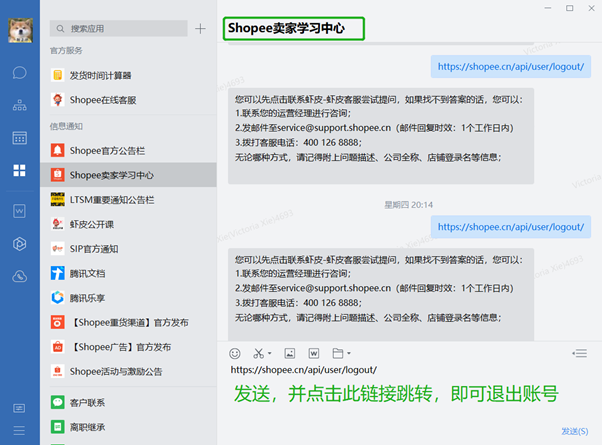The image size is (602, 445).
Task: Open the Contacts organization icon
Action: tap(19, 105)
